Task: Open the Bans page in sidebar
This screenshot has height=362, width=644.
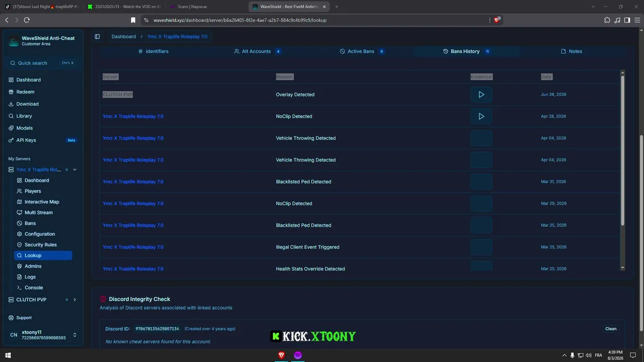Action: tap(30, 223)
